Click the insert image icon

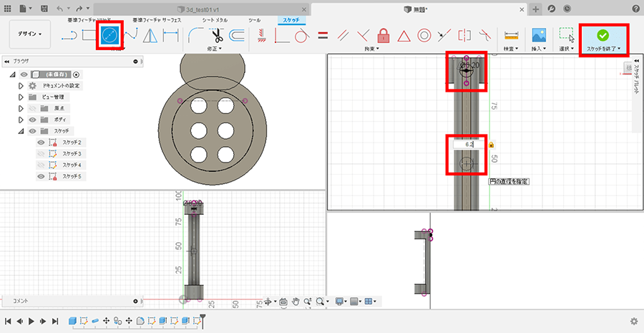[539, 35]
